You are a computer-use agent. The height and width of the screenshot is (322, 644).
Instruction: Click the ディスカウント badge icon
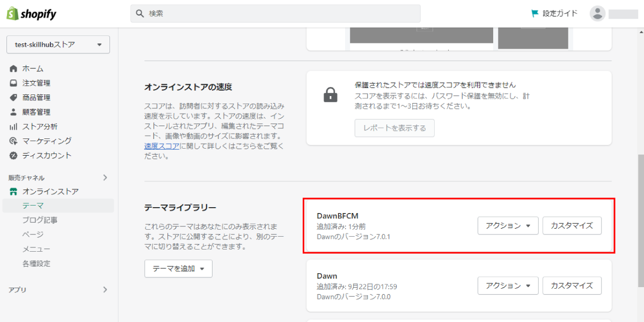13,156
